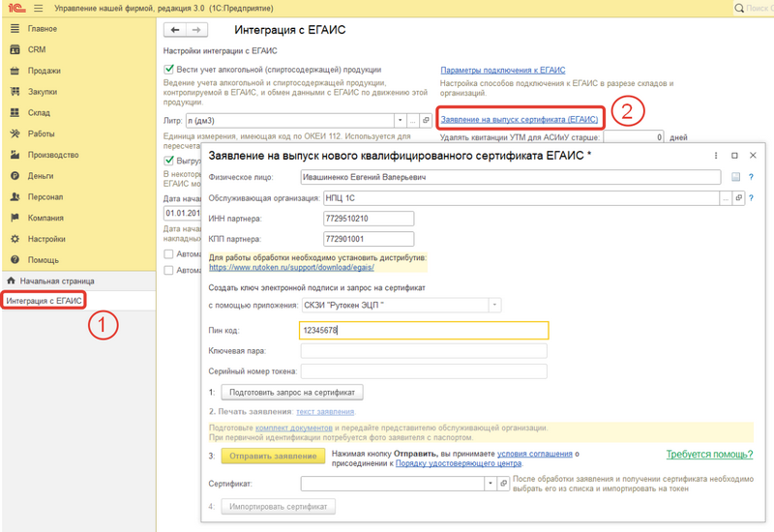Click help icon beside Обслуживающая организация
Image resolution: width=774 pixels, height=532 pixels.
point(752,198)
